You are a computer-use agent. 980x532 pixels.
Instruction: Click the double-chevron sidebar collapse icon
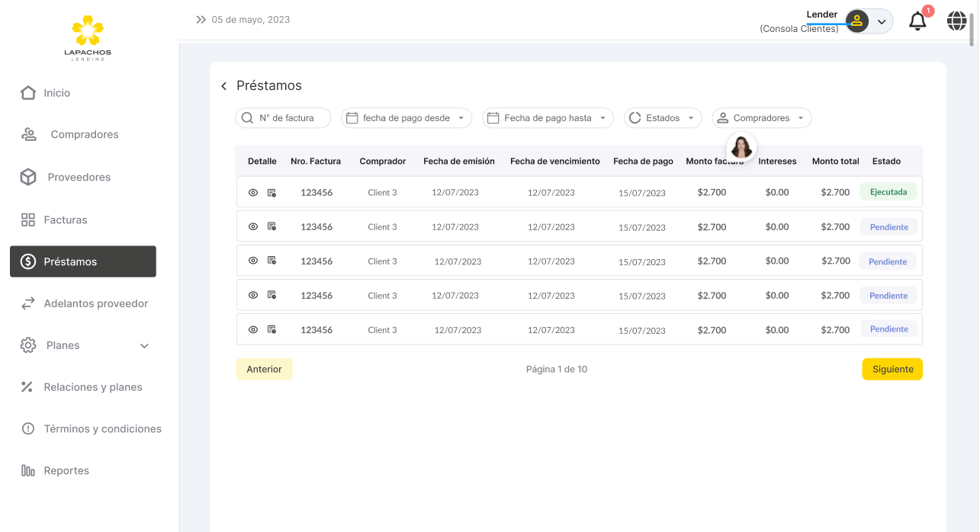[x=201, y=20]
